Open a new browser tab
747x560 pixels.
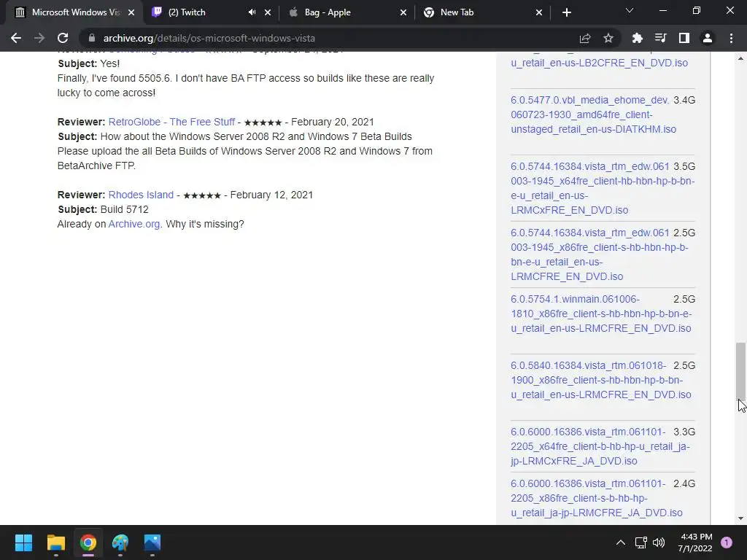click(566, 12)
